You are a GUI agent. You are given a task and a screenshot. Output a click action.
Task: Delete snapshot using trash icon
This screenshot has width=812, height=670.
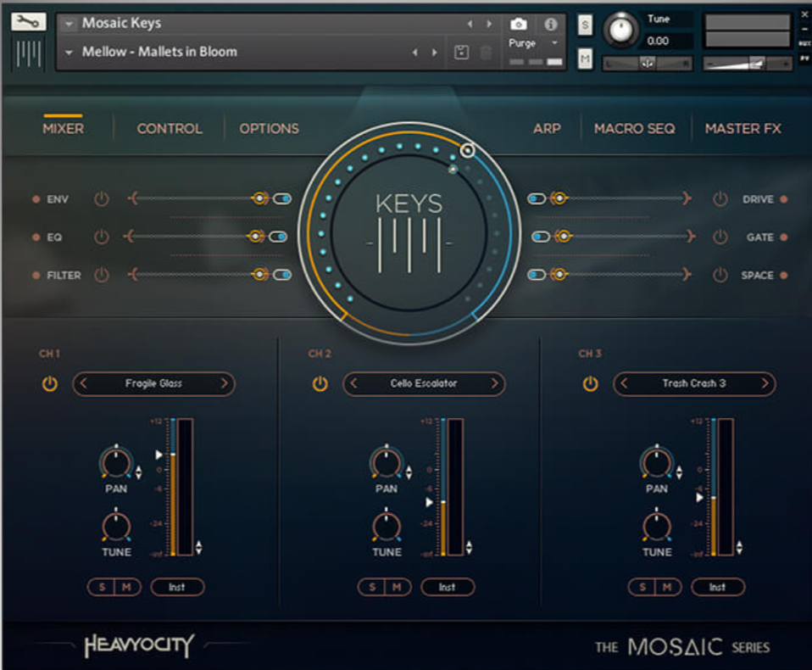486,52
